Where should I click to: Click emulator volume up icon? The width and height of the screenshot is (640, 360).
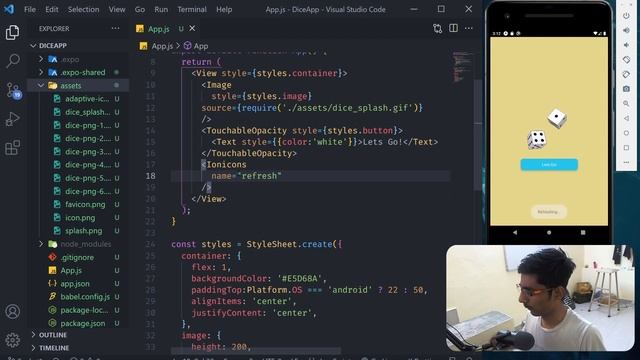tap(626, 31)
